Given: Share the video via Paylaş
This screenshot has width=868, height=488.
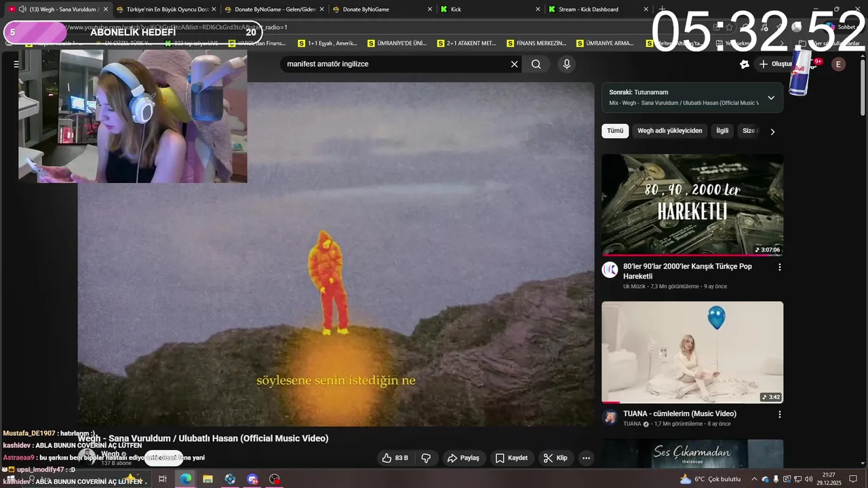Looking at the screenshot, I should point(463,458).
